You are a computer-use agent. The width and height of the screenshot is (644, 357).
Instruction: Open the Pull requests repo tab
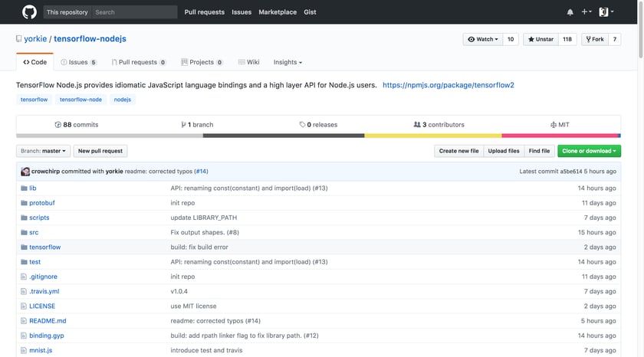click(139, 62)
